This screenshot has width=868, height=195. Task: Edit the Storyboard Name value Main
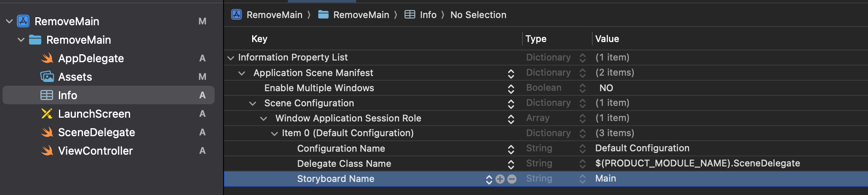tap(605, 179)
